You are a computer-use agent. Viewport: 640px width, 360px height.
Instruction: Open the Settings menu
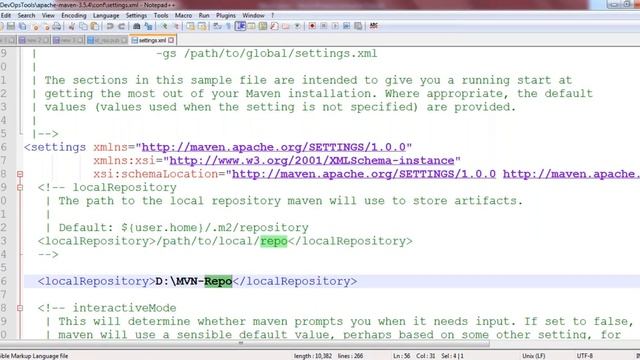[136, 16]
